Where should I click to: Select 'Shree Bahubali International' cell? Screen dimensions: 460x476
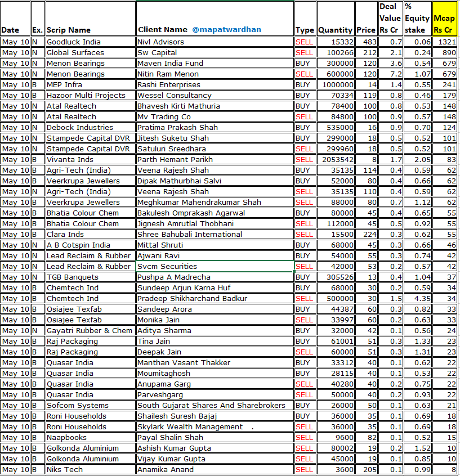coord(215,235)
